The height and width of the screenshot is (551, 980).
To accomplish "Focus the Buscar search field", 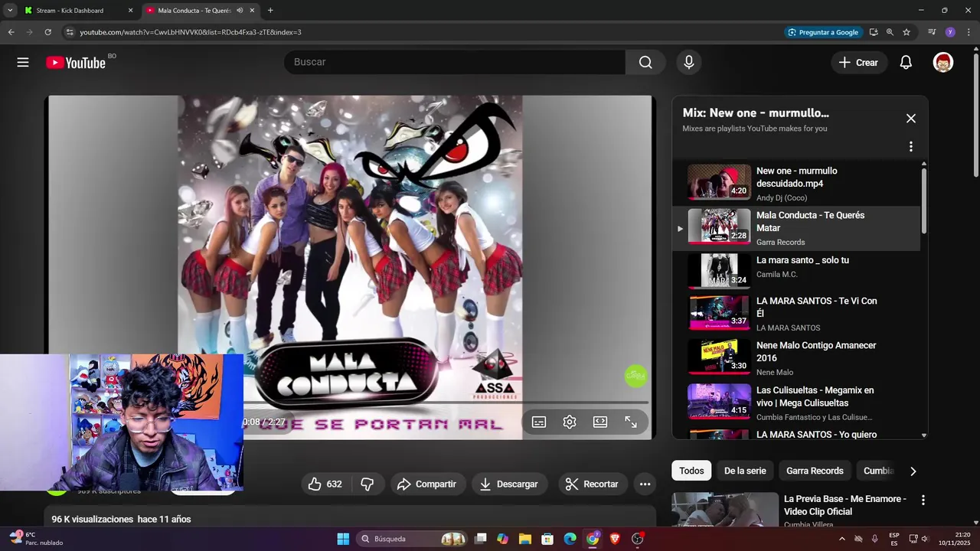I will point(455,62).
